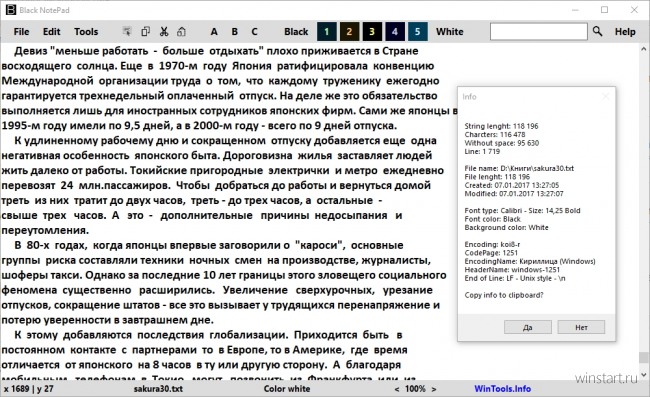
Task: Select font preset C
Action: 255,31
